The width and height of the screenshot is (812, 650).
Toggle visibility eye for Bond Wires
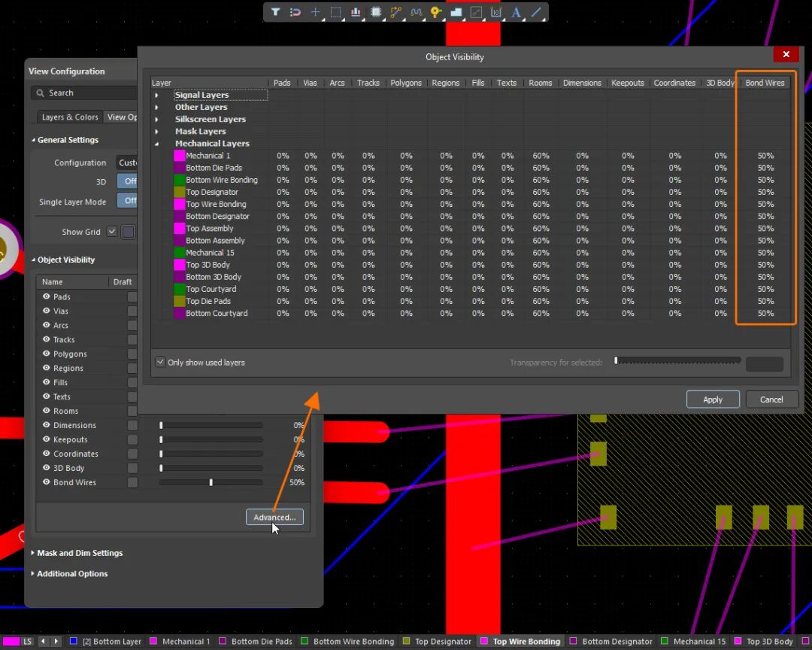(x=46, y=482)
